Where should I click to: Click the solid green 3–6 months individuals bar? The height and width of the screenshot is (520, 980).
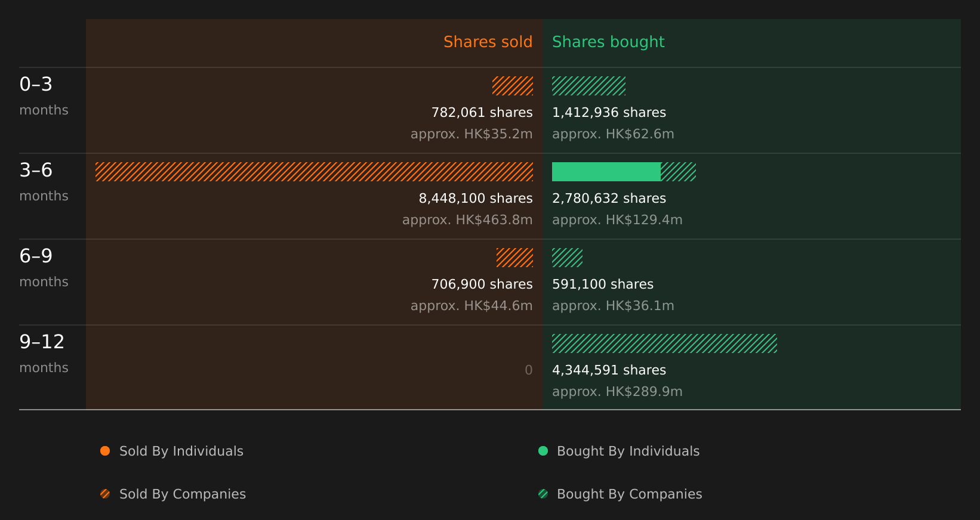[606, 172]
